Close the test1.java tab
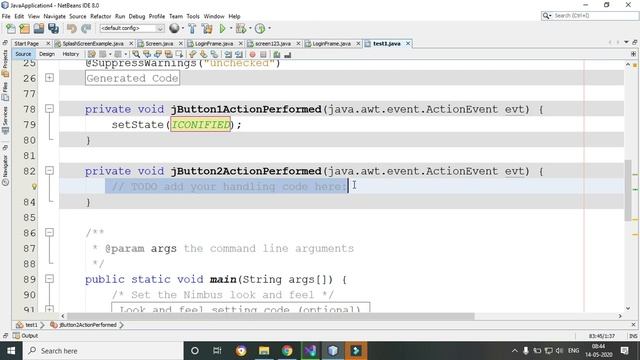The width and height of the screenshot is (640, 360). (408, 44)
